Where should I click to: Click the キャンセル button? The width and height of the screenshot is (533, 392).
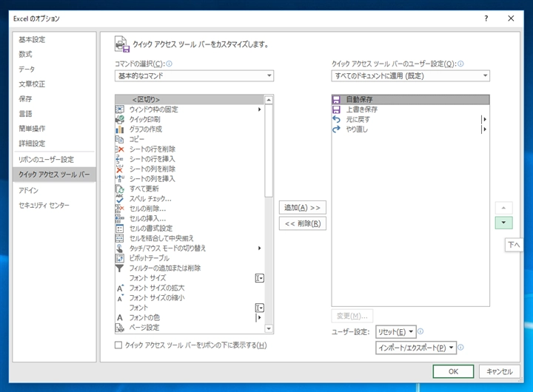[x=500, y=371]
